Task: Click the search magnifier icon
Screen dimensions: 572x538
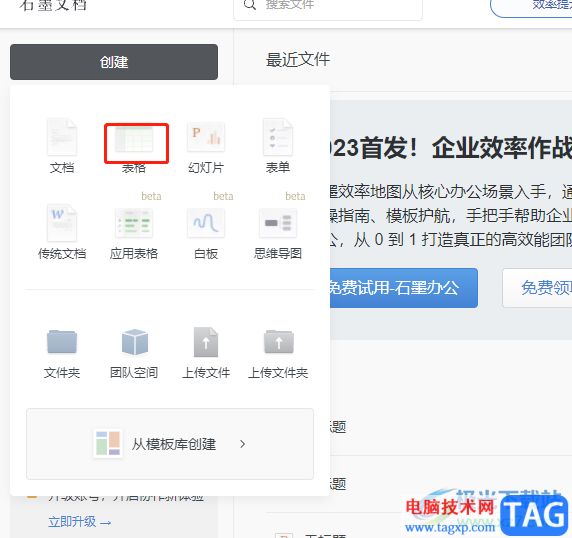Action: pos(250,4)
